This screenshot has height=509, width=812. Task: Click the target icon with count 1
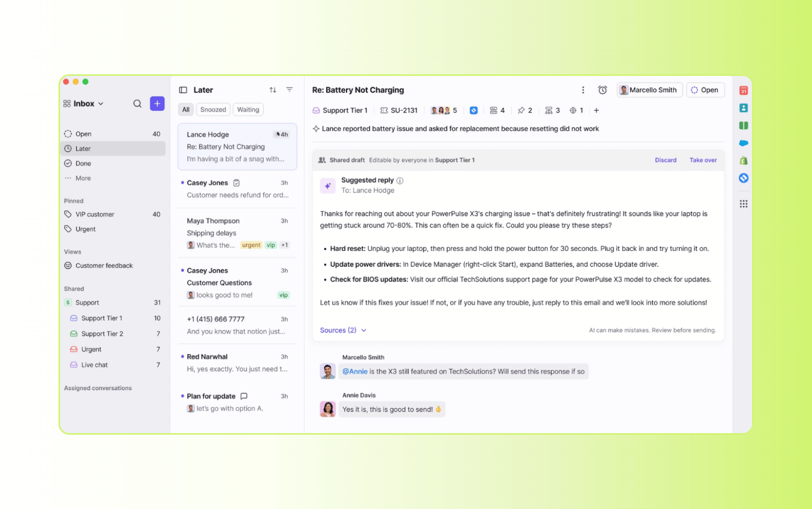pos(576,110)
